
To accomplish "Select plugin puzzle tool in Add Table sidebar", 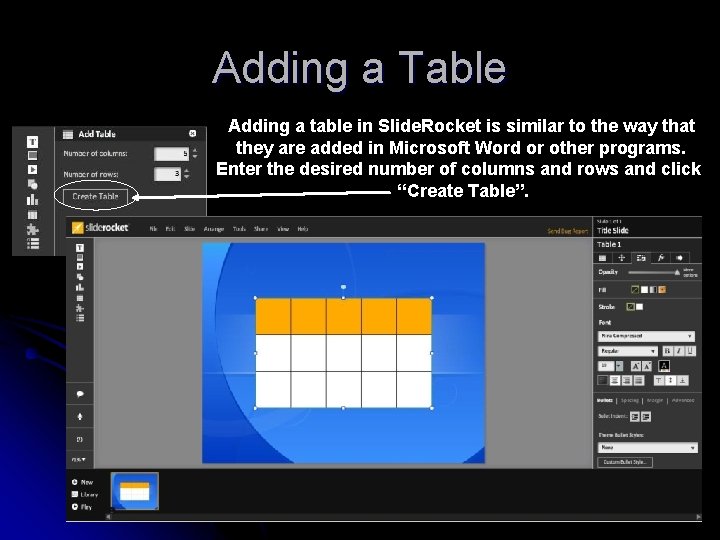I will [32, 229].
